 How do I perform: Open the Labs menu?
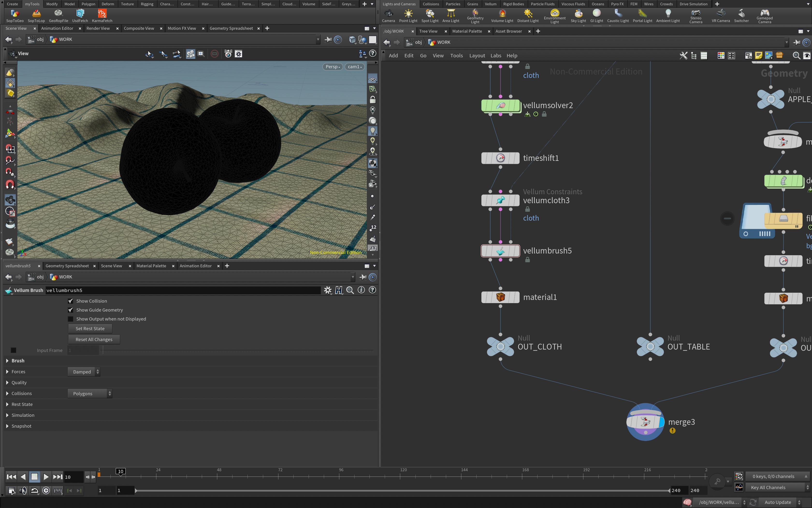[496, 56]
